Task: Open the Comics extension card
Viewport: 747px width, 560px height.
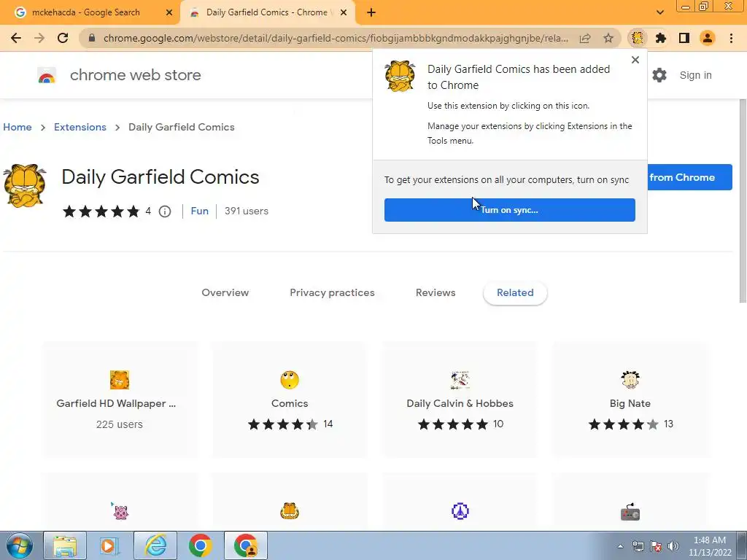Action: (290, 400)
